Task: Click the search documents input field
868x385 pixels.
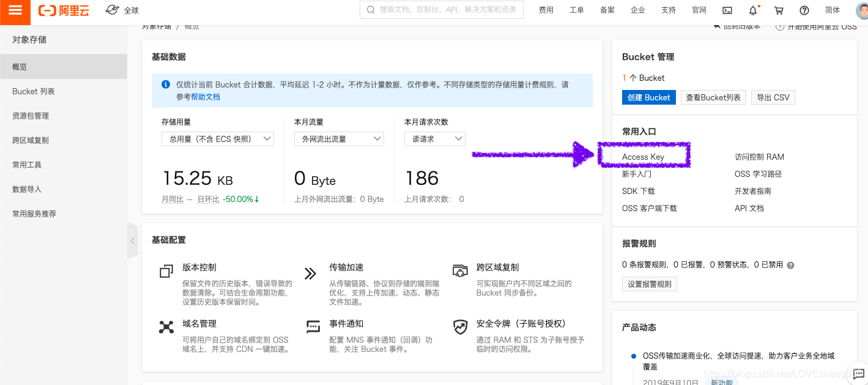Action: pyautogui.click(x=442, y=10)
